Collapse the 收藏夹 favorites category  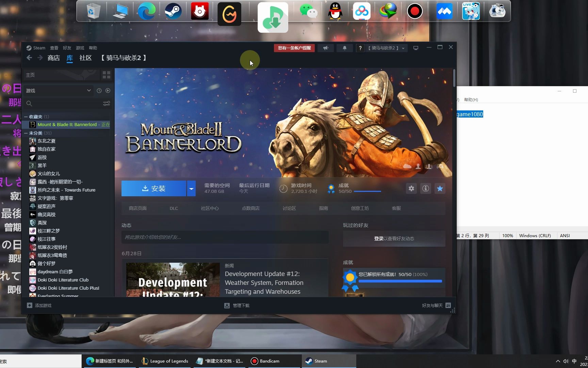coord(26,117)
